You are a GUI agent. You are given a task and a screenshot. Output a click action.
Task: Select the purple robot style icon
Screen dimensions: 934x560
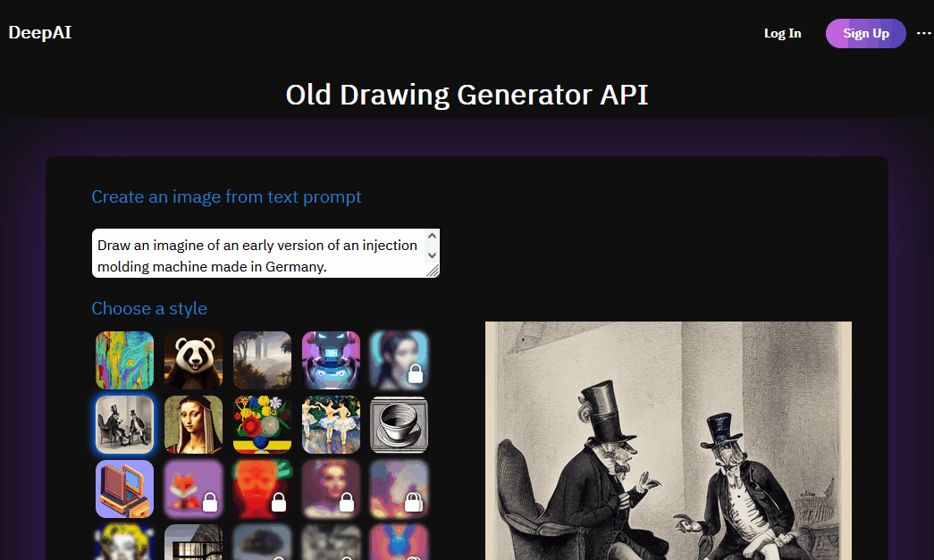(332, 361)
